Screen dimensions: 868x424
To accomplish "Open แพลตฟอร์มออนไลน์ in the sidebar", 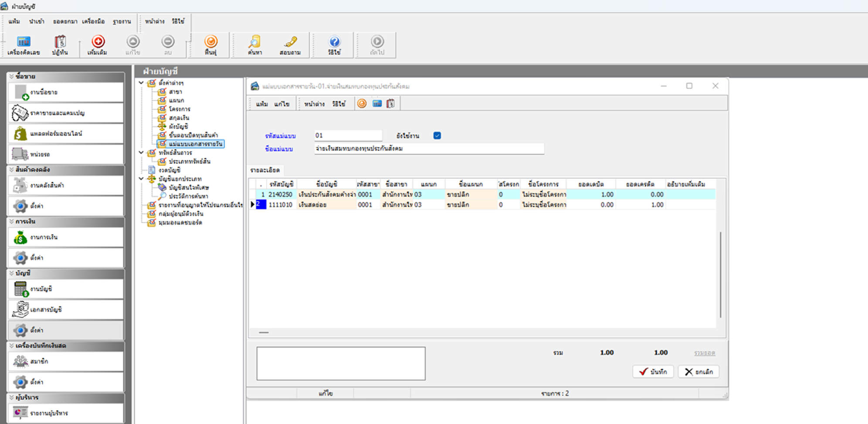I will pyautogui.click(x=65, y=134).
